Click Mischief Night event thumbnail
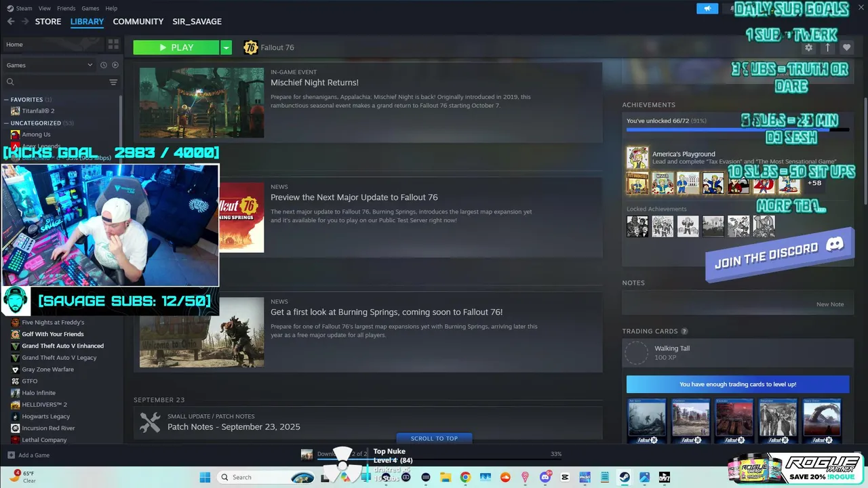This screenshot has width=868, height=488. (x=201, y=102)
